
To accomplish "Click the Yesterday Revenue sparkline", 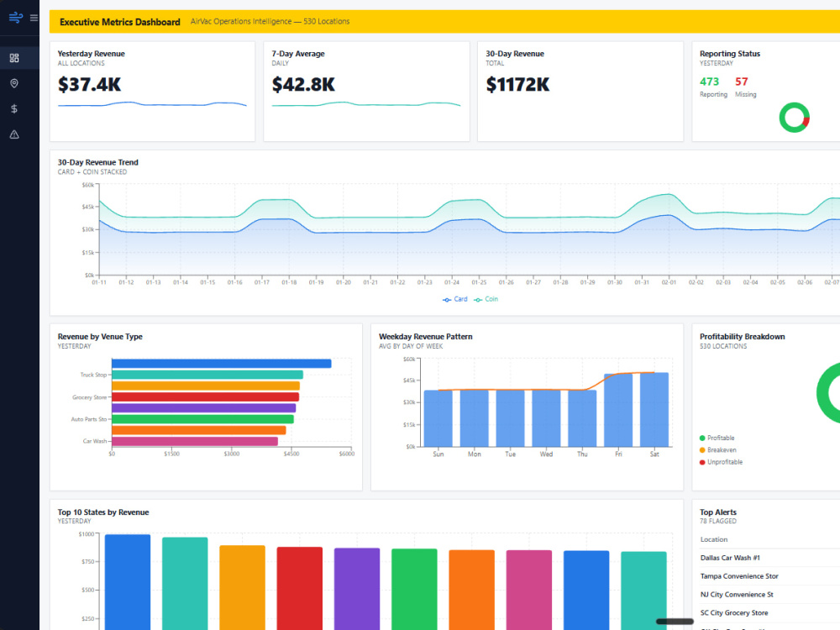I will 152,104.
